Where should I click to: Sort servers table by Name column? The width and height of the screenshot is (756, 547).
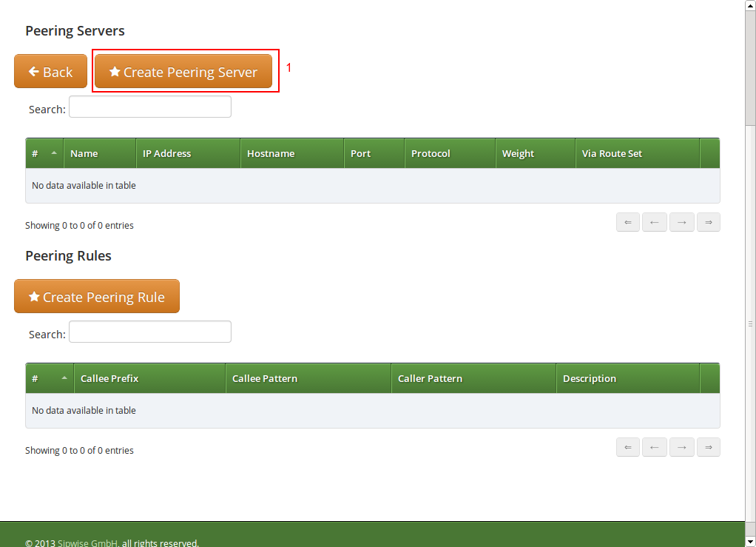(100, 153)
